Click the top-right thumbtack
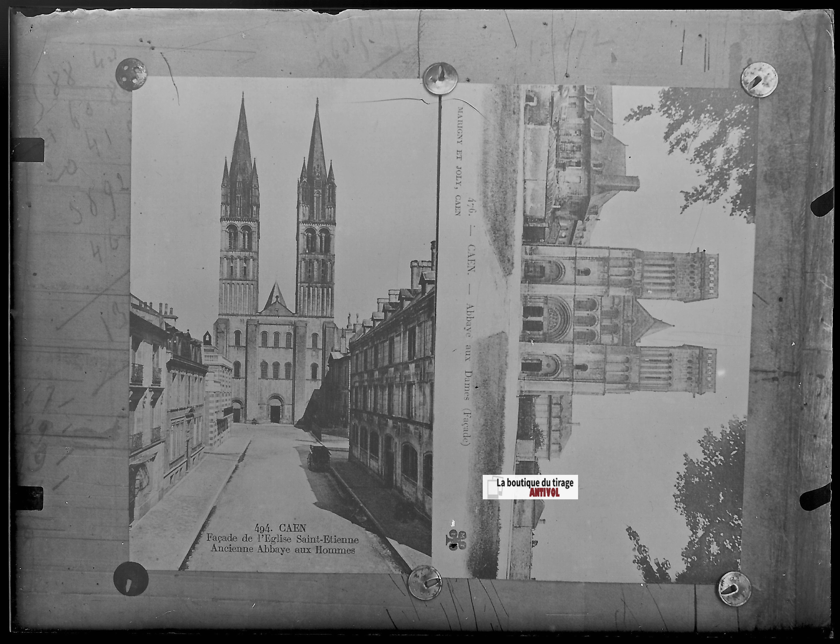Screen dimensions: 840x644 coord(759,80)
